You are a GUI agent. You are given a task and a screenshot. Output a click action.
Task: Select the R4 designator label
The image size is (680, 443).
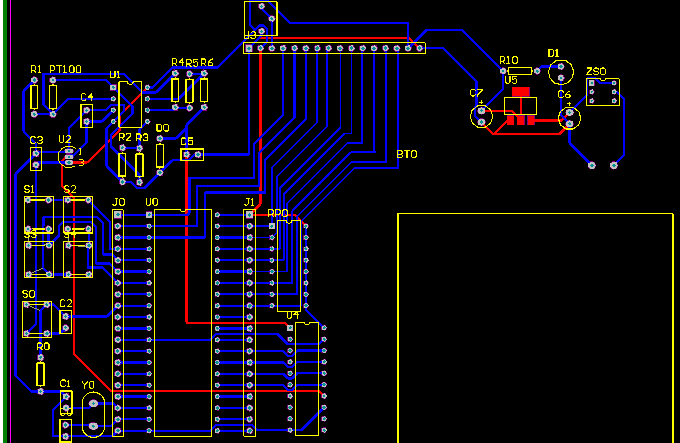point(177,62)
